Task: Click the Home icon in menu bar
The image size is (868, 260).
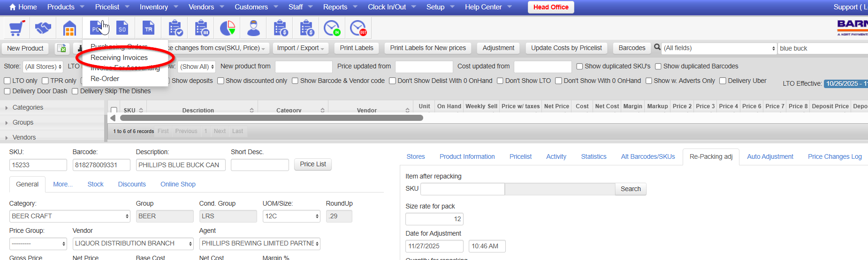Action: [x=13, y=7]
